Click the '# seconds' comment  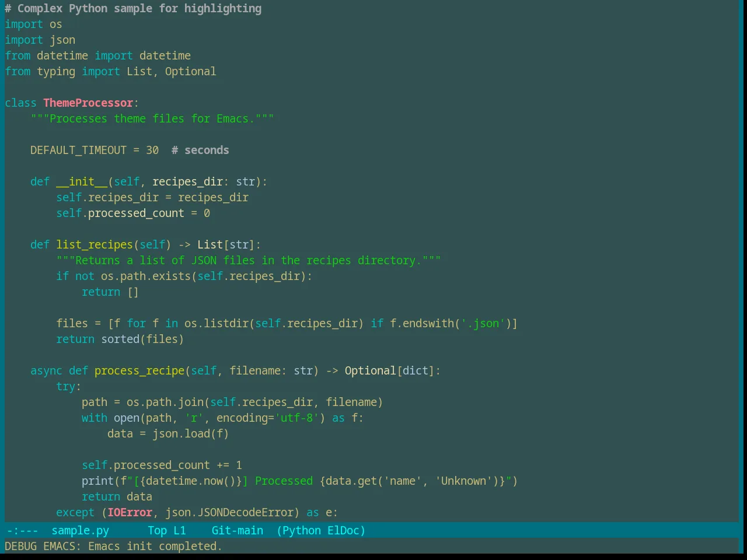tap(200, 150)
